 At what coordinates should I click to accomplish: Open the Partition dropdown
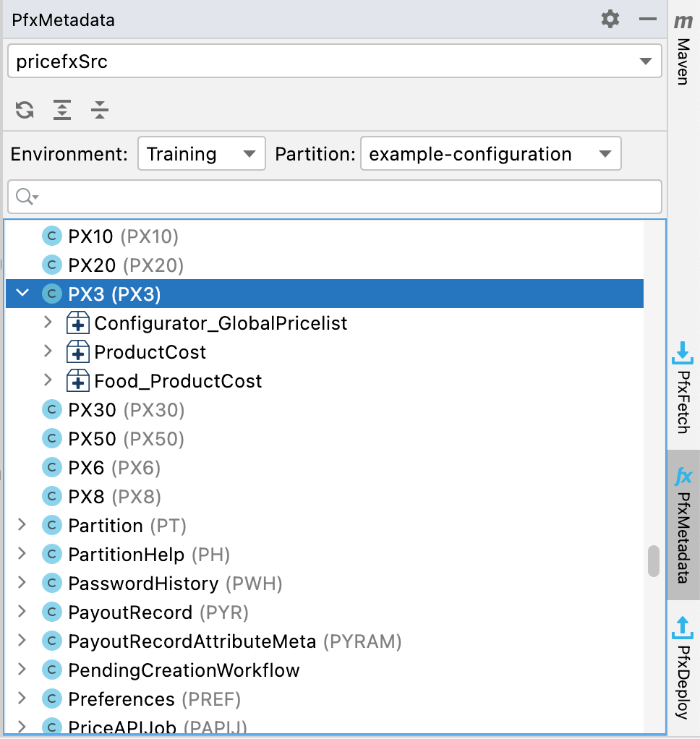tap(490, 154)
